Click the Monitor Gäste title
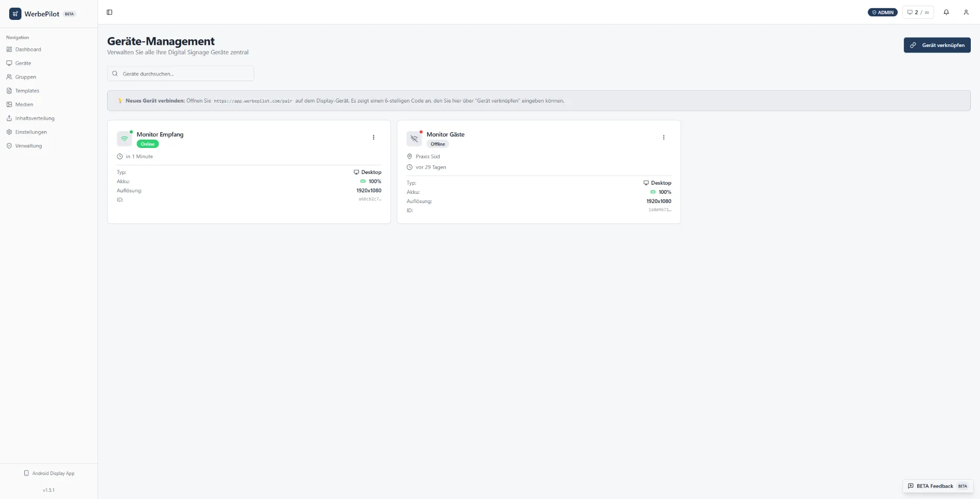This screenshot has height=499, width=980. pos(446,135)
